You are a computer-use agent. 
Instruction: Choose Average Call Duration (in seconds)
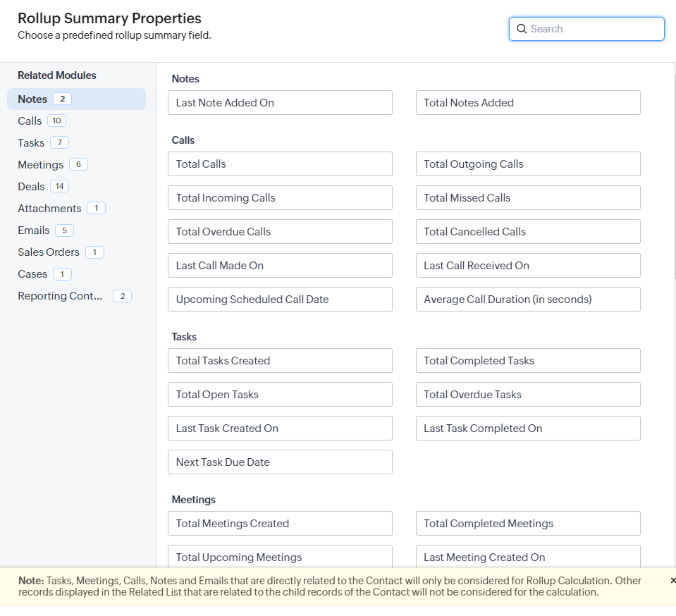coord(527,300)
